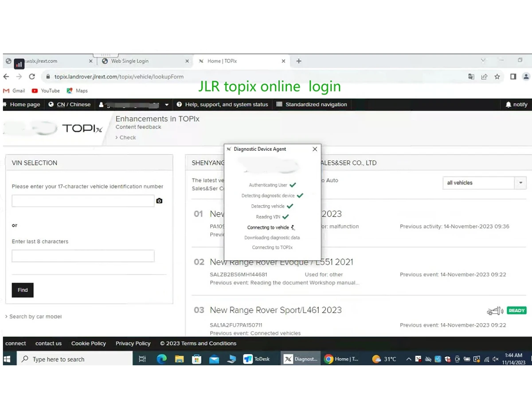
Task: Click the READY status badge
Action: [516, 311]
